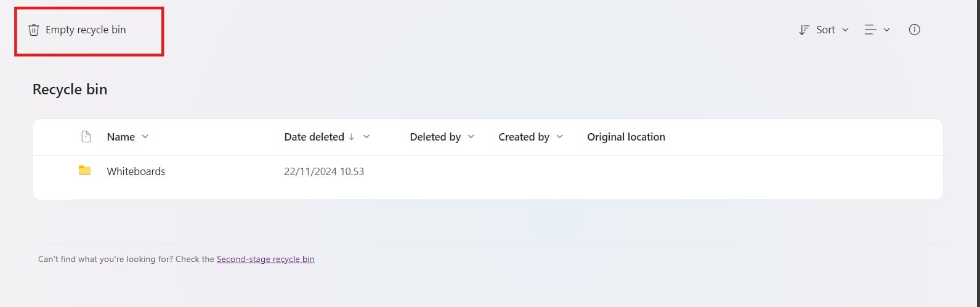This screenshot has height=307, width=980.
Task: Click the Sort arrows icon
Action: [804, 30]
